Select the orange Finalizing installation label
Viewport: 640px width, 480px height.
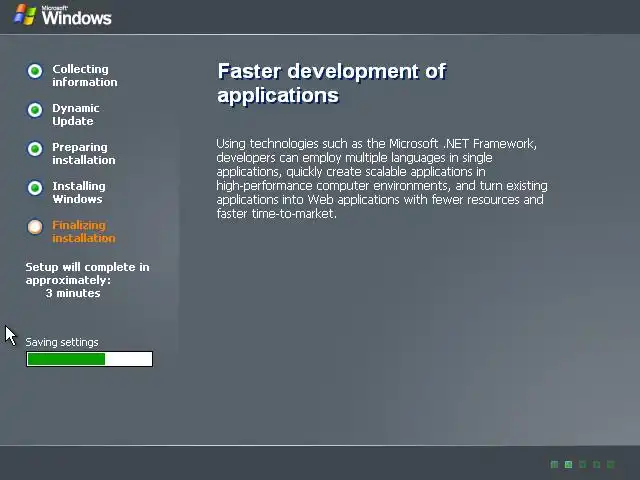84,231
